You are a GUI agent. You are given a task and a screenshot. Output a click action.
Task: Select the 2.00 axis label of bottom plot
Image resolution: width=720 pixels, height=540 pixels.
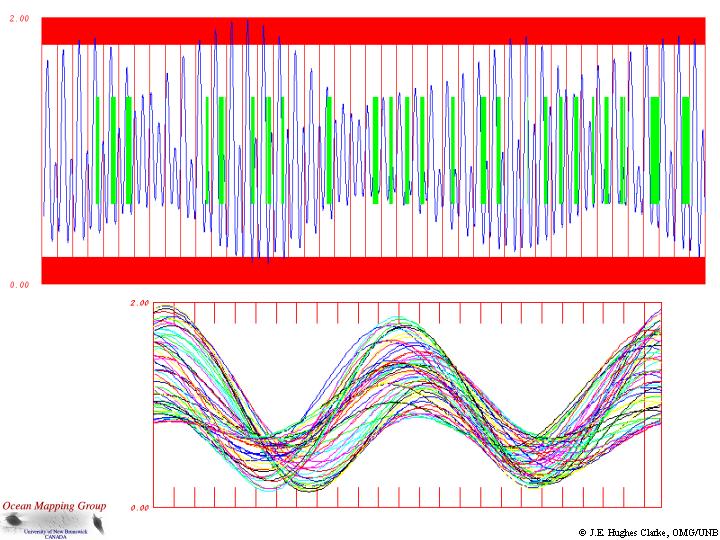(x=139, y=302)
